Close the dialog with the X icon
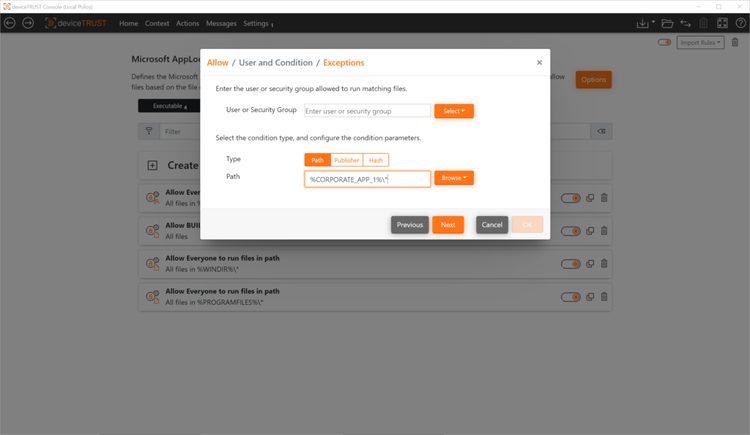Viewport: 750px width, 435px height. (x=539, y=63)
